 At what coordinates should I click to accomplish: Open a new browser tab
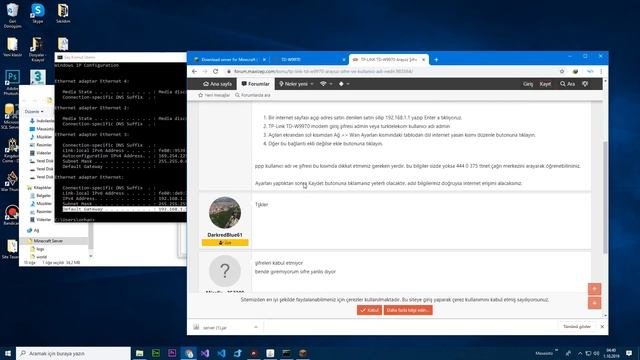(x=436, y=60)
